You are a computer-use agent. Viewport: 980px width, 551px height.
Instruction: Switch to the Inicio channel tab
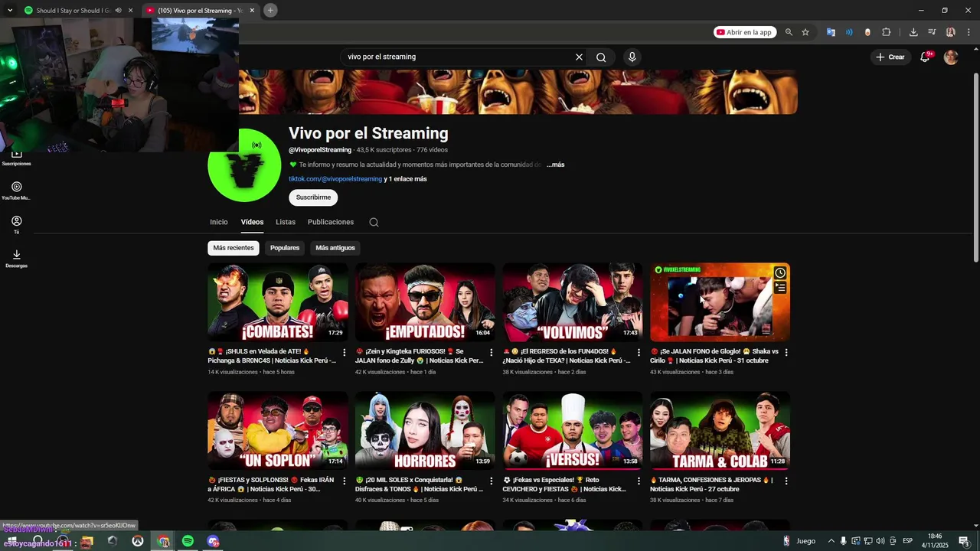(x=219, y=222)
